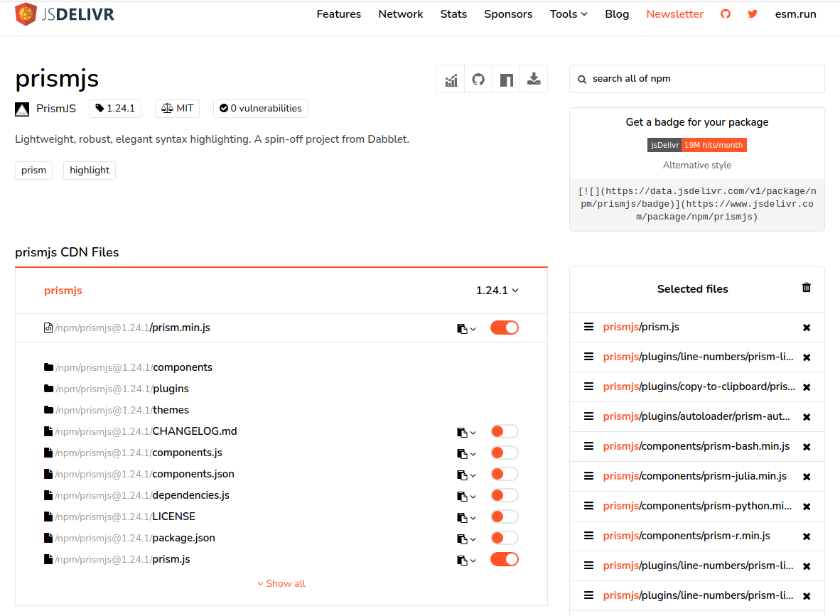This screenshot has height=616, width=840.
Task: Remove the copy-to-clipboard plugin from selected files
Action: (x=807, y=387)
